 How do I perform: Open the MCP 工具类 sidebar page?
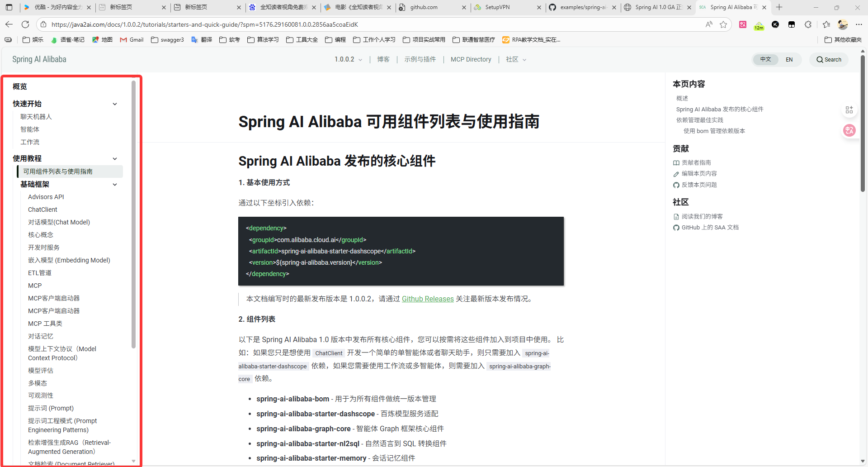[45, 324]
